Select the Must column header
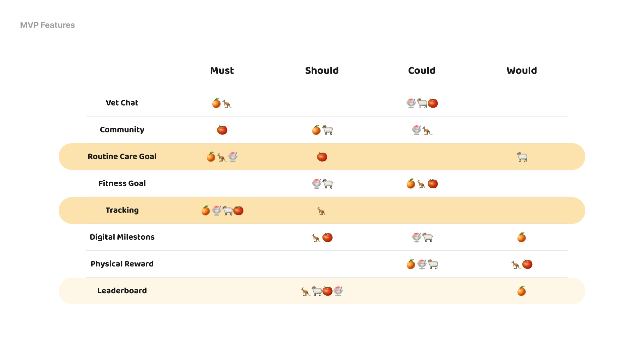 coord(222,71)
